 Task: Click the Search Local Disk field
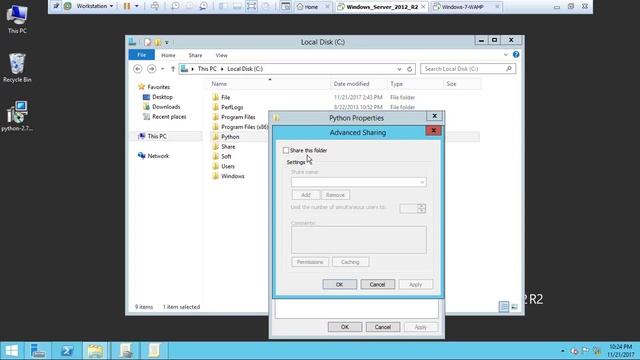[x=468, y=69]
